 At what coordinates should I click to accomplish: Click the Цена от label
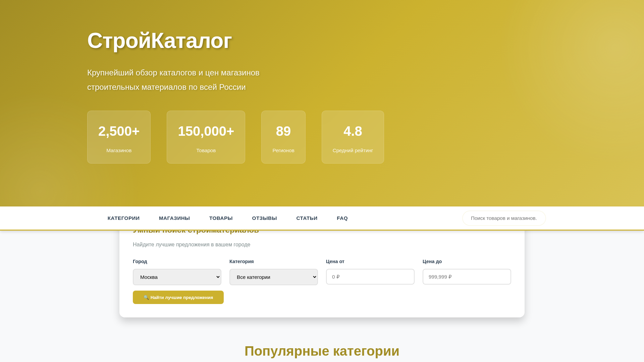tap(335, 261)
